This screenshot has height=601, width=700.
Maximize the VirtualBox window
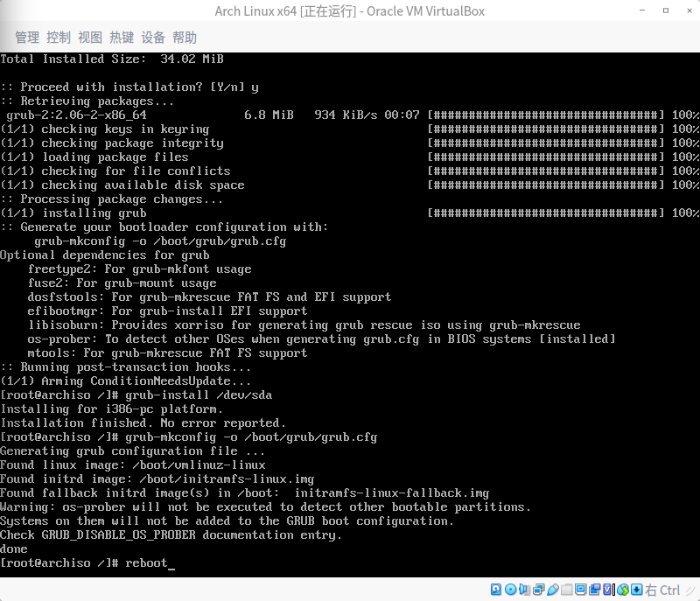666,10
